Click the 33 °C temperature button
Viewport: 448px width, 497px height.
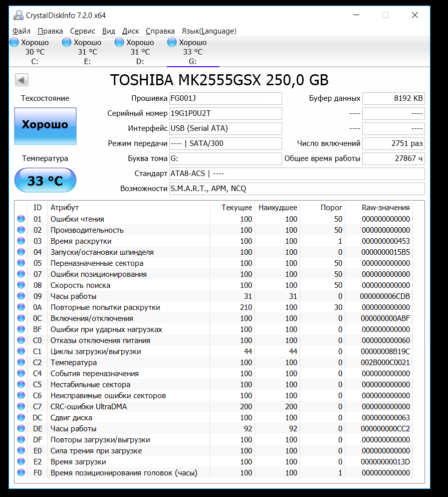(45, 180)
